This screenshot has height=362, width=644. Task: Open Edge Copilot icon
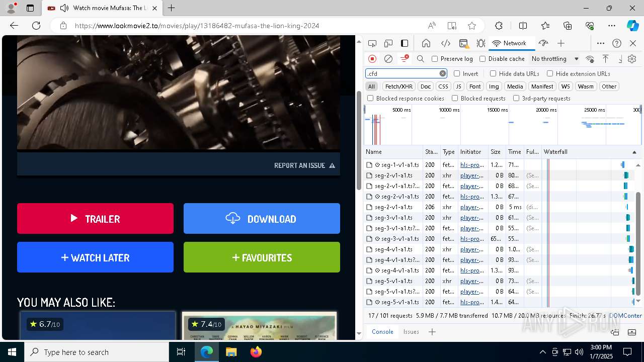pos(632,26)
